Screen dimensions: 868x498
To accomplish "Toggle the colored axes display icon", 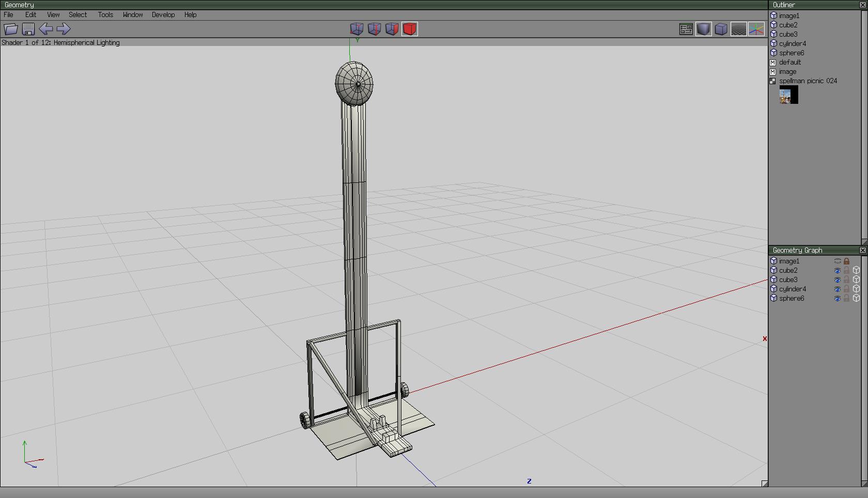I will click(756, 29).
